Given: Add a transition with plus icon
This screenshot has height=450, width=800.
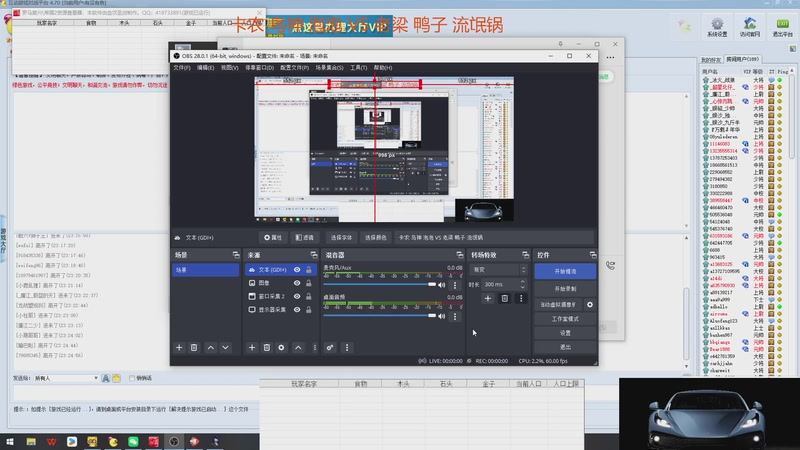Looking at the screenshot, I should [x=488, y=298].
